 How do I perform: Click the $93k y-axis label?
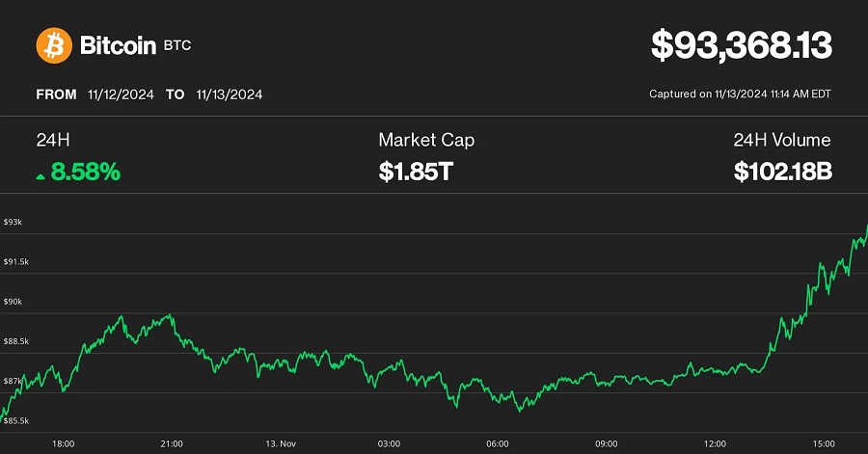[13, 223]
